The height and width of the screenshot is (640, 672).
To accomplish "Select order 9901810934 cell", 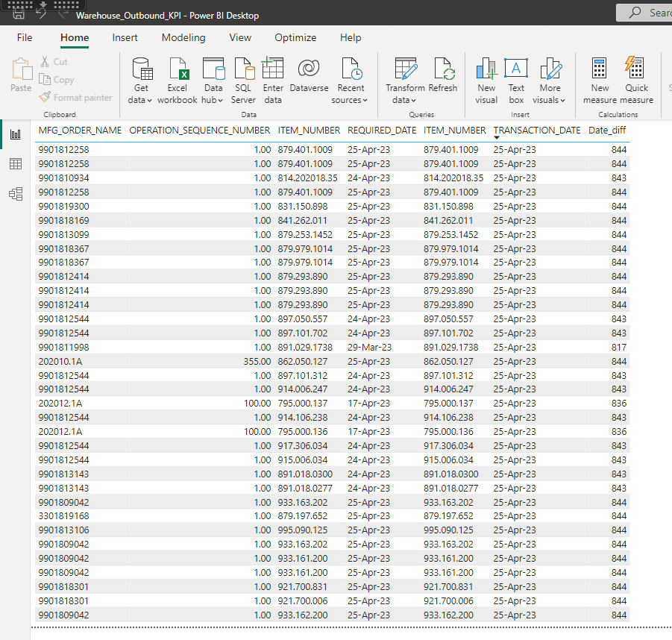I will pyautogui.click(x=64, y=178).
